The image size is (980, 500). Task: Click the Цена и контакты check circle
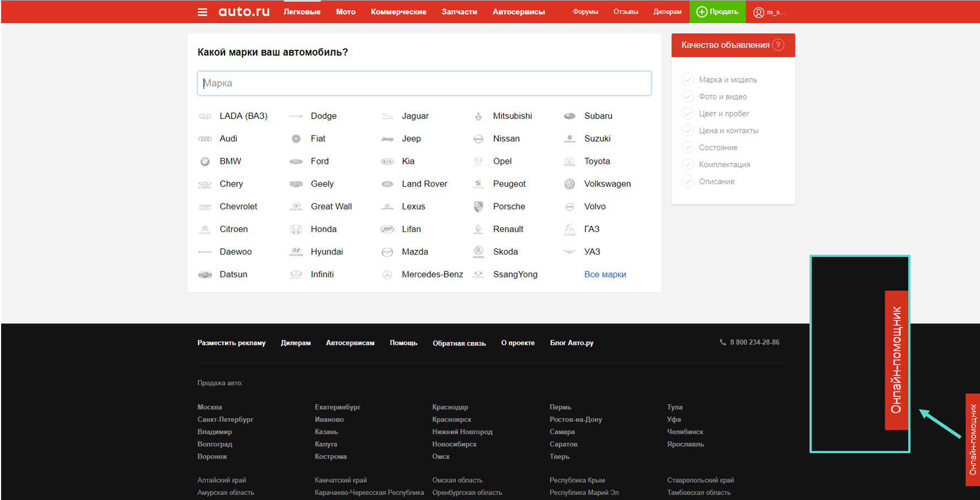coord(688,131)
